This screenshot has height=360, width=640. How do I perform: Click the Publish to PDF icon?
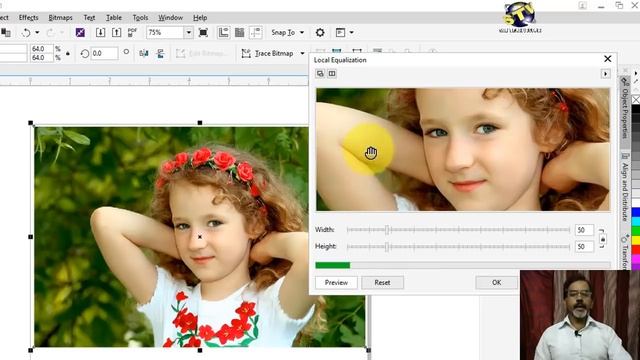132,33
